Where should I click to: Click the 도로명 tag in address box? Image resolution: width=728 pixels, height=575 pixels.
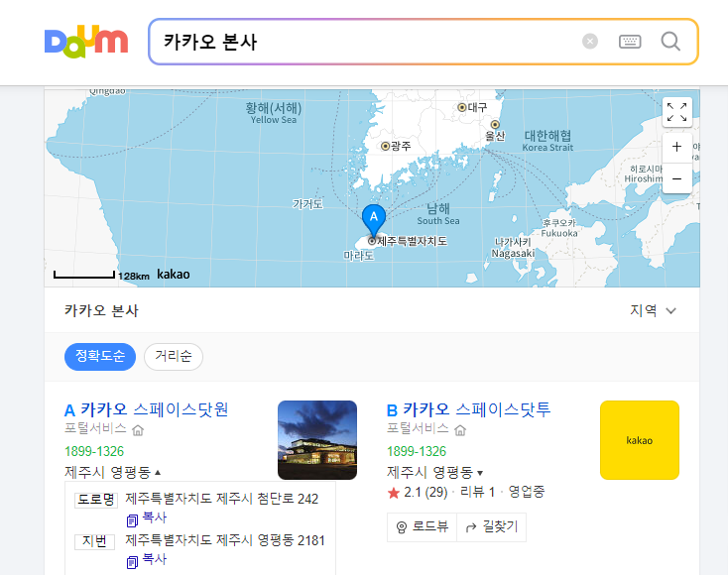[x=96, y=500]
